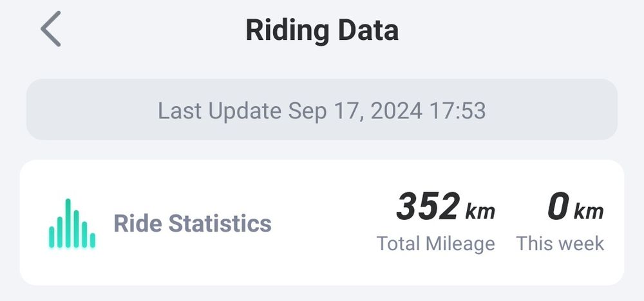Click the Sep 17, 2024 date text
Image resolution: width=644 pixels, height=301 pixels.
(x=355, y=111)
